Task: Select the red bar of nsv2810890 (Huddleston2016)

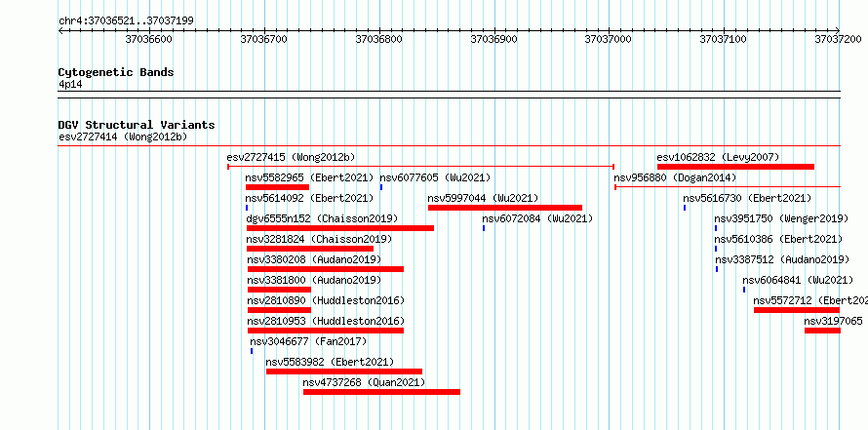Action: [279, 310]
